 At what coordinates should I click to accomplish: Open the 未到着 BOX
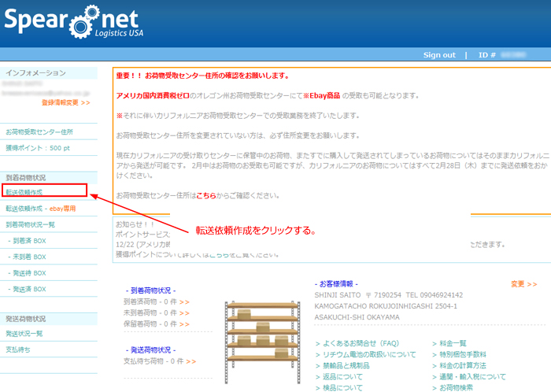pos(29,257)
